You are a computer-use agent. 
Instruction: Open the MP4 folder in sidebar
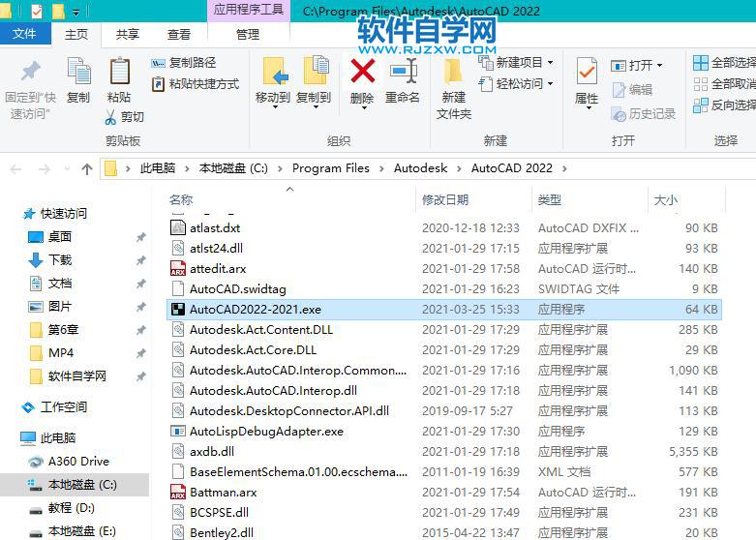[61, 353]
